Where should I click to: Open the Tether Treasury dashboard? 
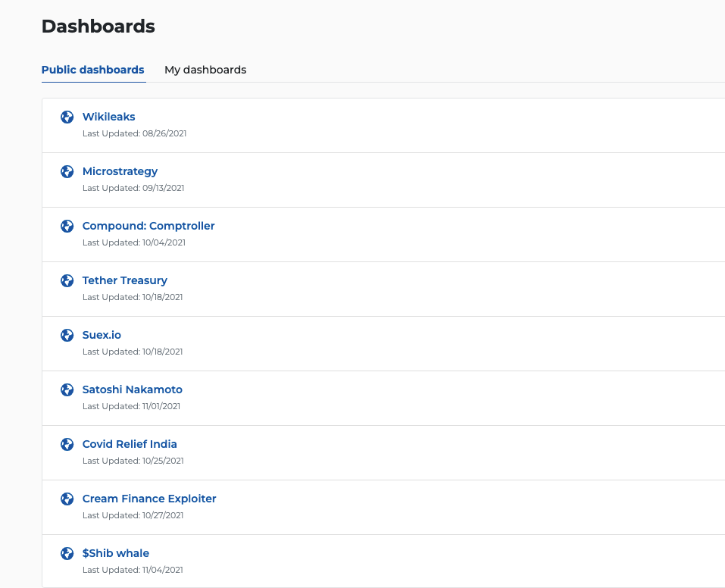[124, 280]
